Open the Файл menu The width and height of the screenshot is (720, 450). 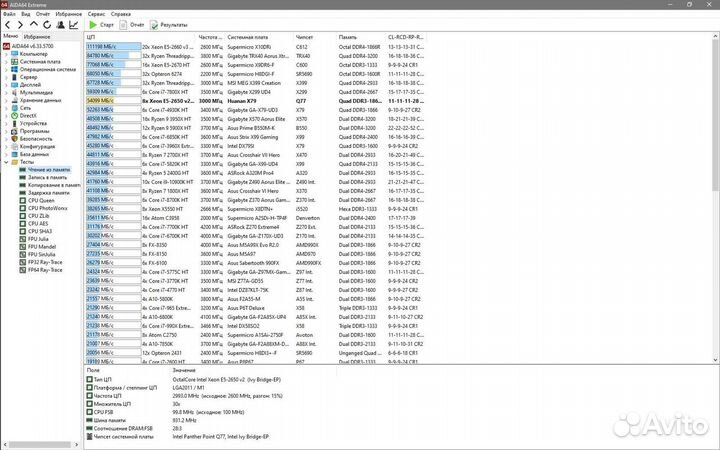click(10, 14)
